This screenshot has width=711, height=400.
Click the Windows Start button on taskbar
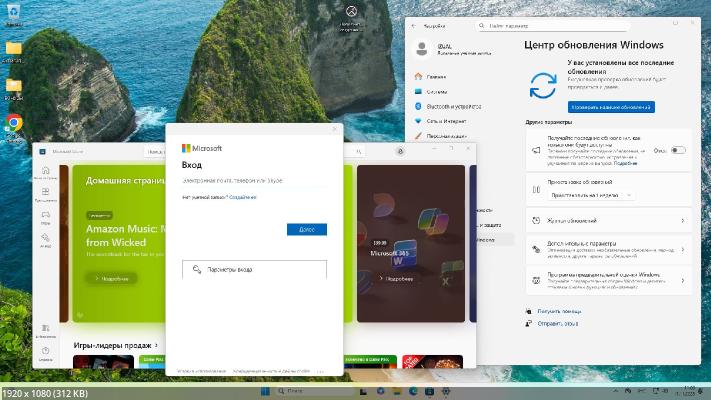tap(265, 391)
